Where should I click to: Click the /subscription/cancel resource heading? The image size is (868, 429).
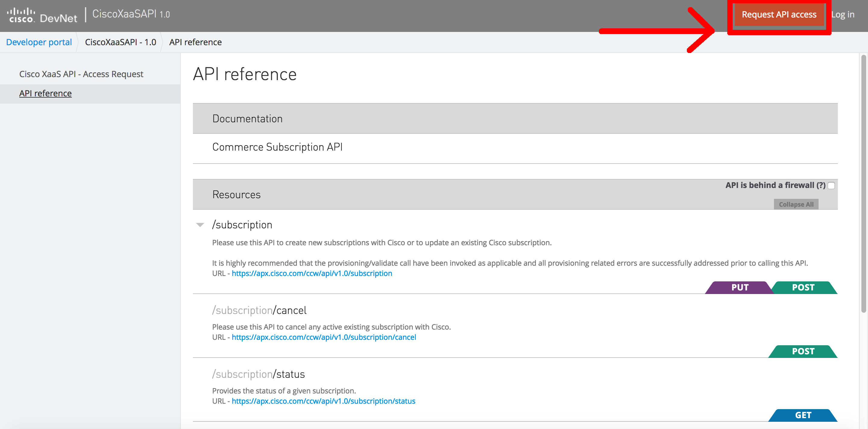click(x=259, y=310)
